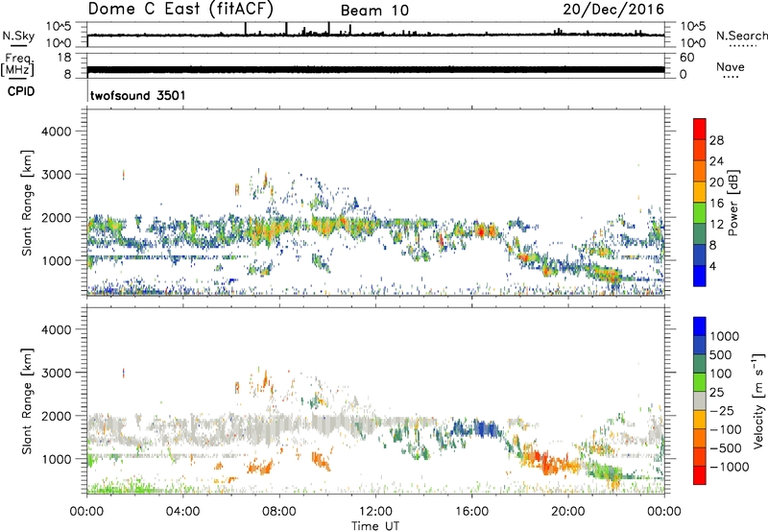The height and width of the screenshot is (532, 768).
Task: Click the 'Time UT' axis label
Action: point(375,526)
